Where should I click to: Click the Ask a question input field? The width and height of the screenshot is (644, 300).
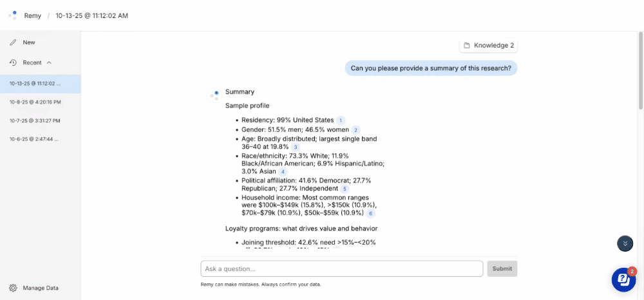tap(341, 268)
